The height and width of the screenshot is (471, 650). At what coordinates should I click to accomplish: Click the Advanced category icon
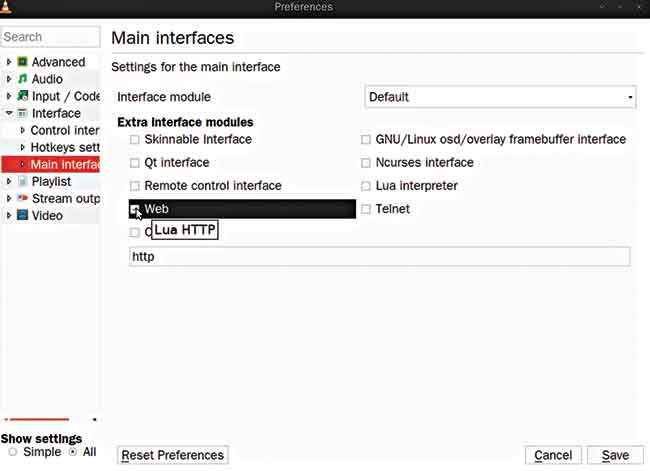[x=22, y=62]
